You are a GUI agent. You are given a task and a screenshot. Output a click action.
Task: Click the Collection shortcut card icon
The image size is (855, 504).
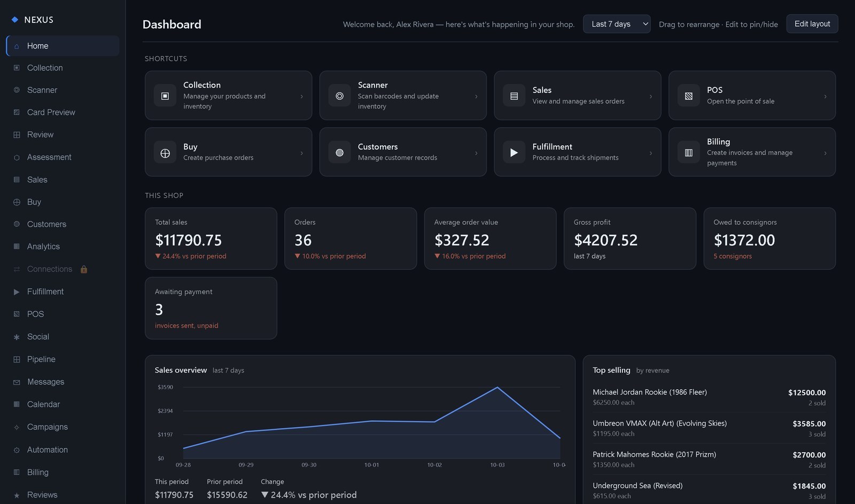click(165, 96)
